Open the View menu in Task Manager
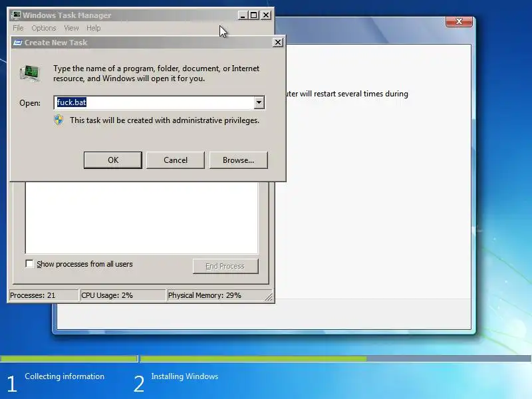The width and height of the screenshot is (532, 399). pyautogui.click(x=71, y=28)
